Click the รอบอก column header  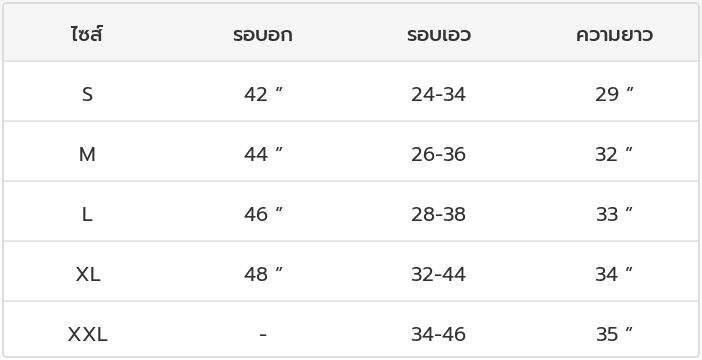click(x=263, y=35)
